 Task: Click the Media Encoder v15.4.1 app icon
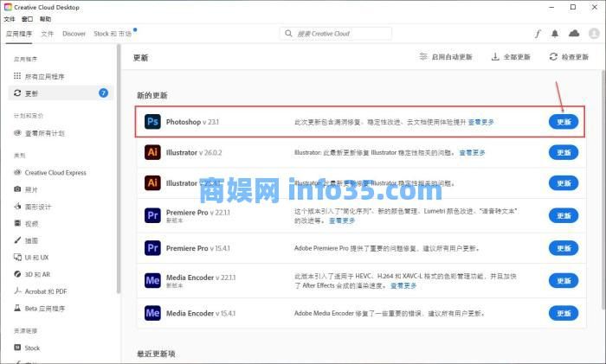152,313
